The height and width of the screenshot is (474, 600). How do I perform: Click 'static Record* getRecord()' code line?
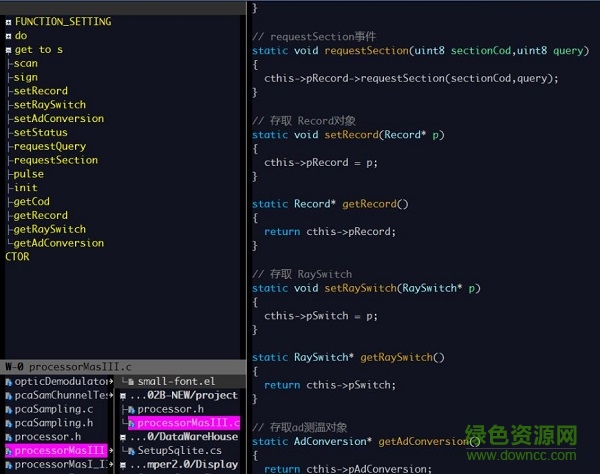(x=330, y=204)
